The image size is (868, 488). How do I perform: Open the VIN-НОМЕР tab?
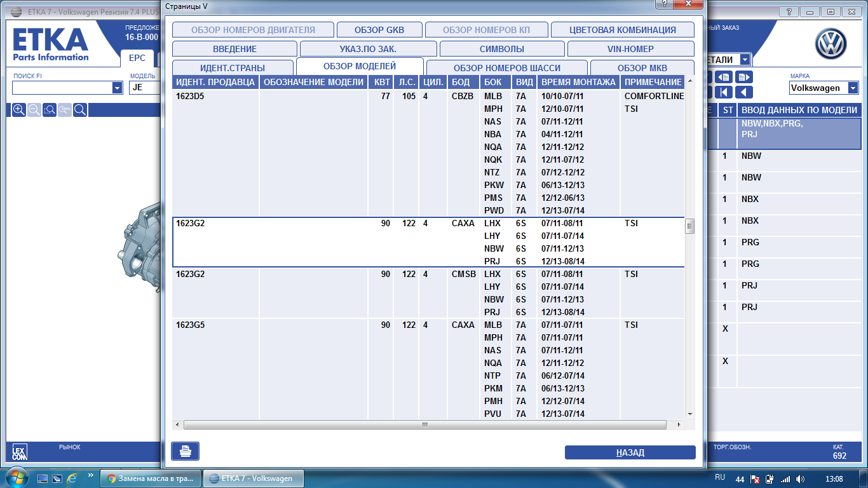(630, 49)
